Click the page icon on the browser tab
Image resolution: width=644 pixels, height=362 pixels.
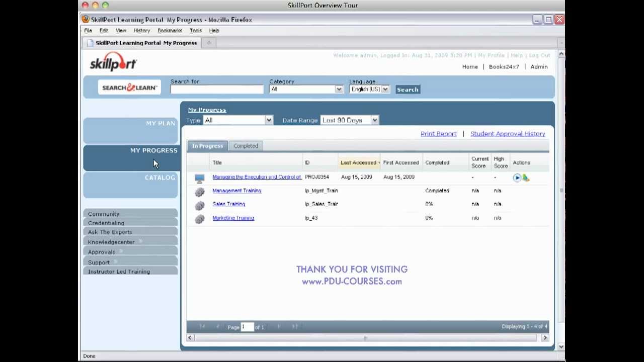(91, 43)
